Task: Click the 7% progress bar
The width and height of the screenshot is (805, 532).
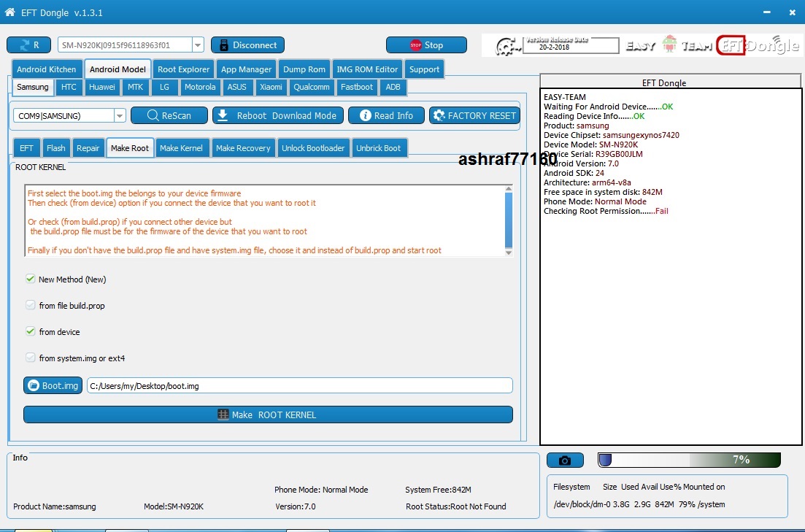Action: pyautogui.click(x=690, y=460)
